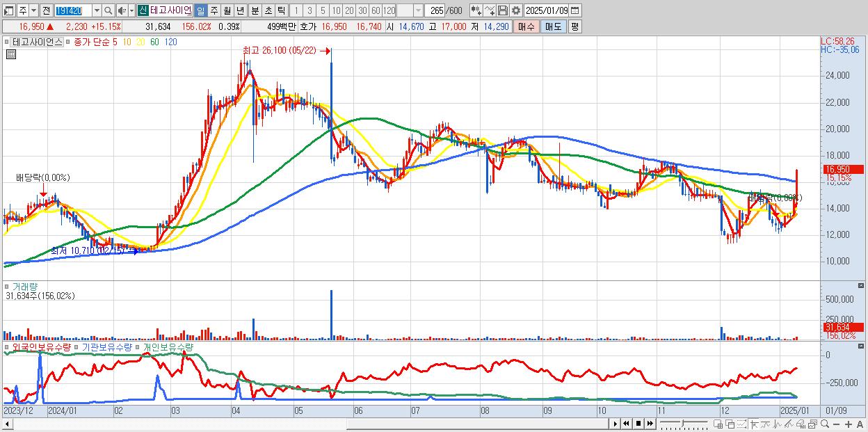Screen dimensions: 868x432
Task: Switch to the 월 monthly chart period
Action: click(227, 10)
